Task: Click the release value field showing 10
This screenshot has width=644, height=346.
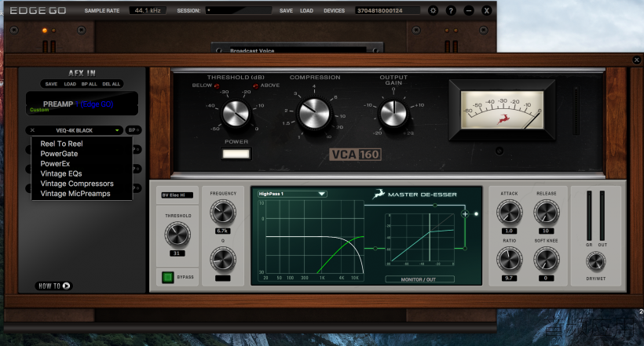Action: (546, 231)
